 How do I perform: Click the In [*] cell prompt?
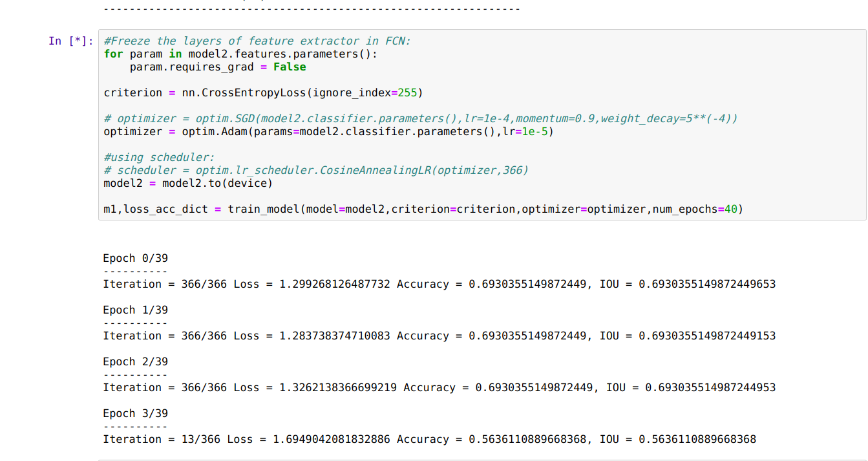(x=71, y=41)
